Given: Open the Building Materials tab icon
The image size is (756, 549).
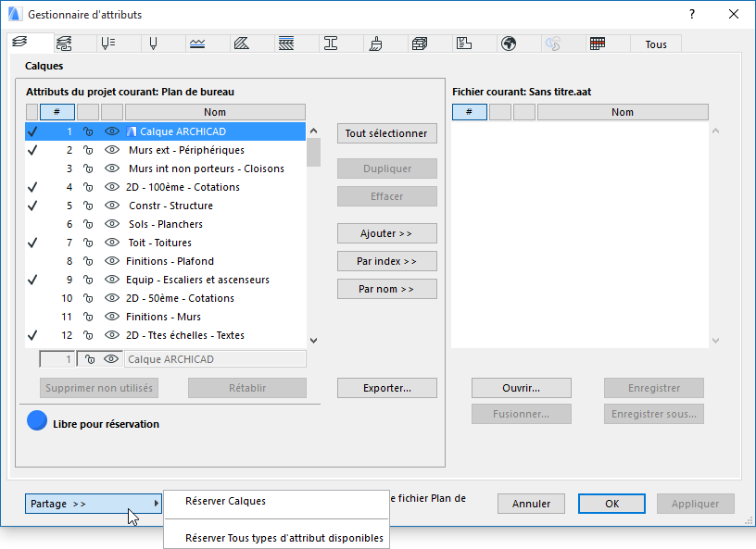Looking at the screenshot, I should click(x=420, y=44).
